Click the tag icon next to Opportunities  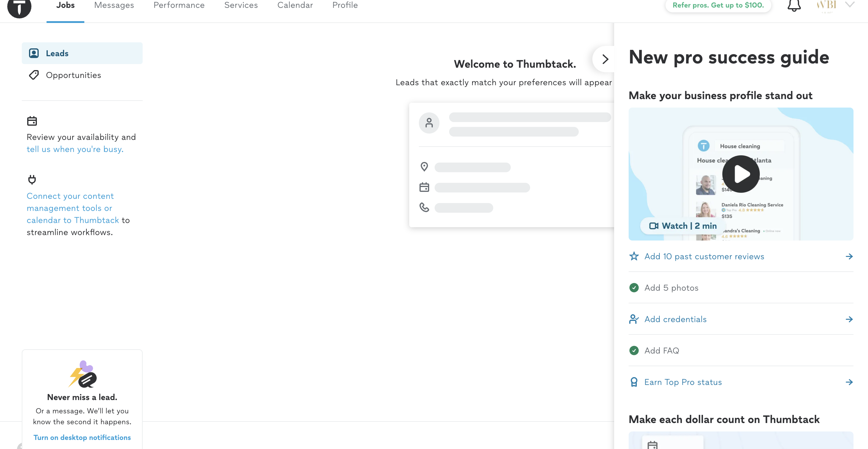(x=34, y=75)
